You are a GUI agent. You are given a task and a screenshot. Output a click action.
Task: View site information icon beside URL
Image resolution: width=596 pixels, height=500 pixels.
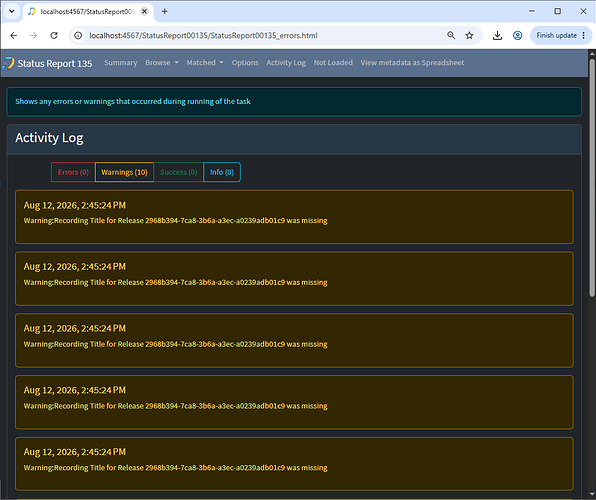[78, 35]
